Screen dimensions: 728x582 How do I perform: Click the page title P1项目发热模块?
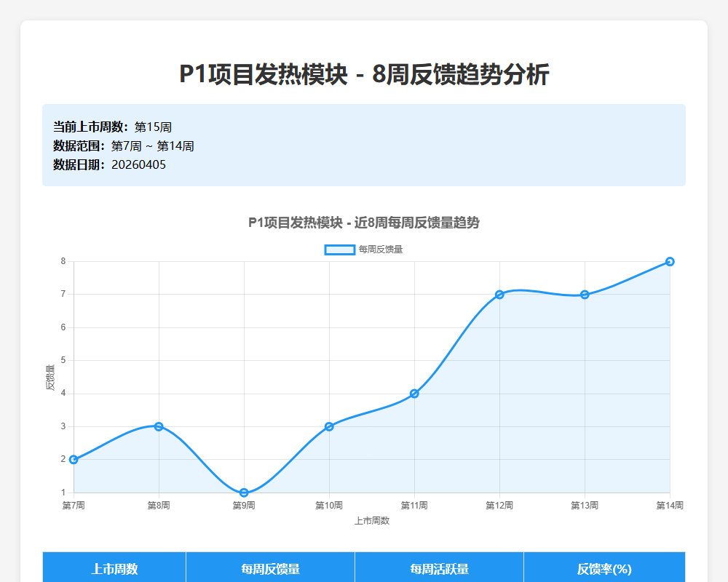[x=364, y=74]
